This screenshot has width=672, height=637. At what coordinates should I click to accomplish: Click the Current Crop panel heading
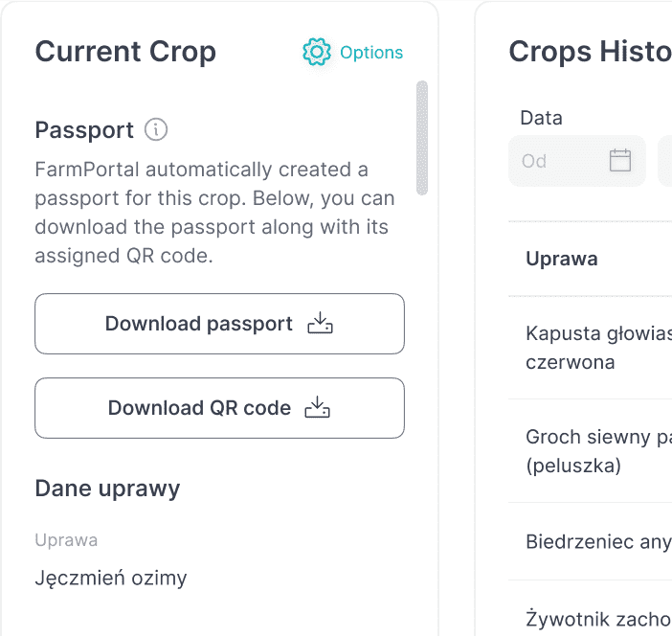click(125, 52)
